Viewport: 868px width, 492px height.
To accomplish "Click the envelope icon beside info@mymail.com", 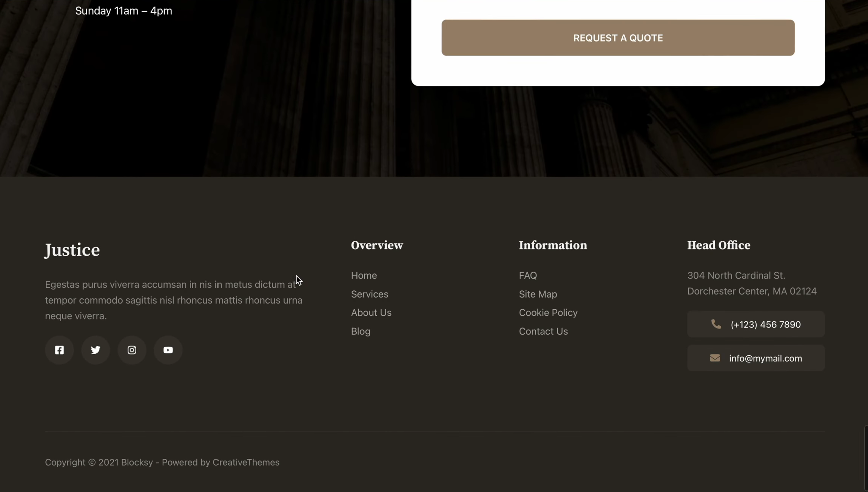I will tap(715, 358).
